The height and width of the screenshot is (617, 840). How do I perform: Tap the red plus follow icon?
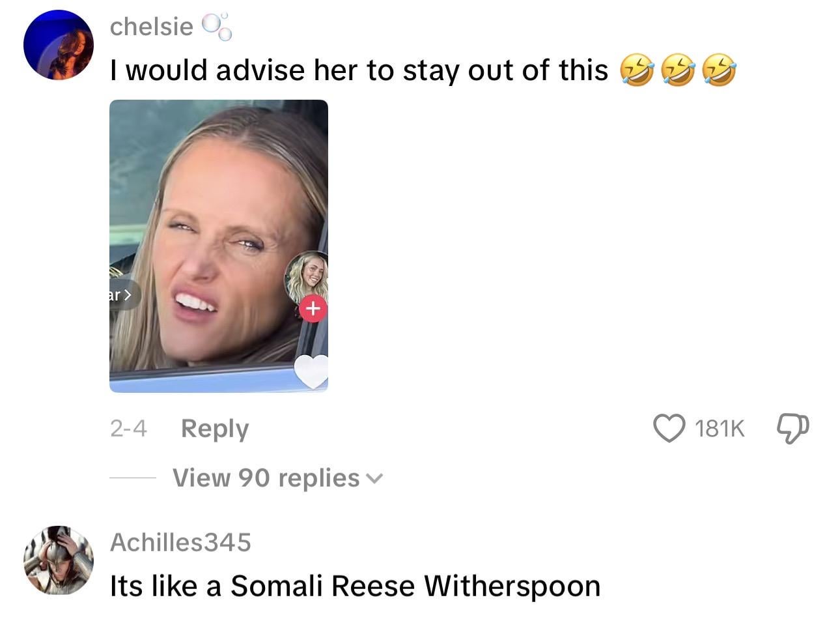tap(313, 308)
